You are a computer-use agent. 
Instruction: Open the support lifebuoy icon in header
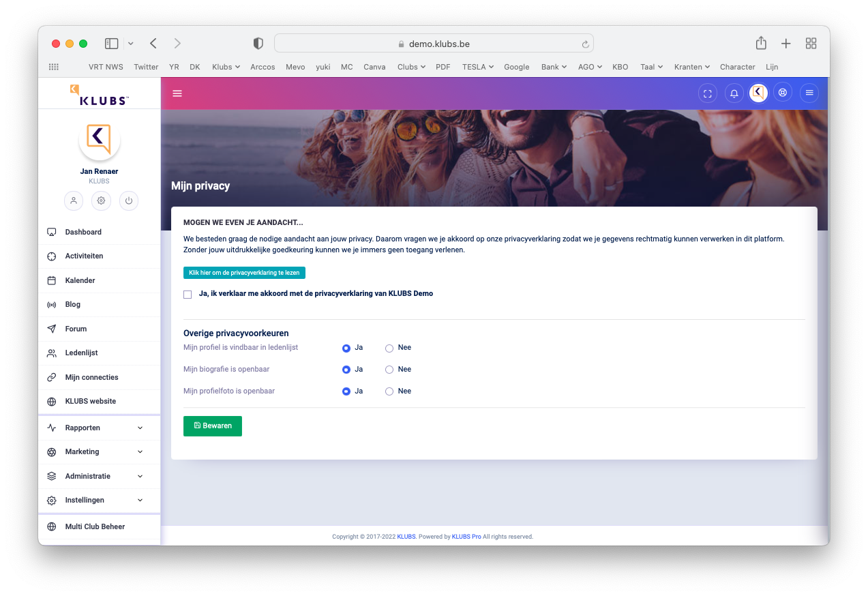(x=783, y=93)
